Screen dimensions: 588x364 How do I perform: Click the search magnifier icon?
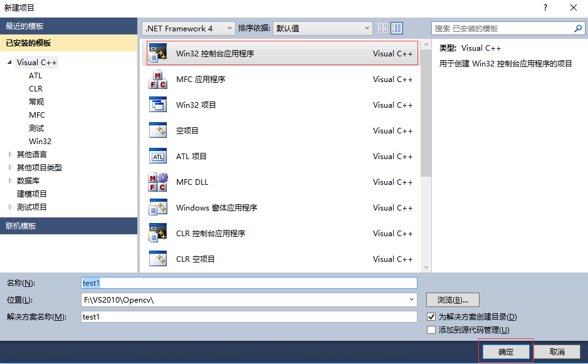[578, 28]
